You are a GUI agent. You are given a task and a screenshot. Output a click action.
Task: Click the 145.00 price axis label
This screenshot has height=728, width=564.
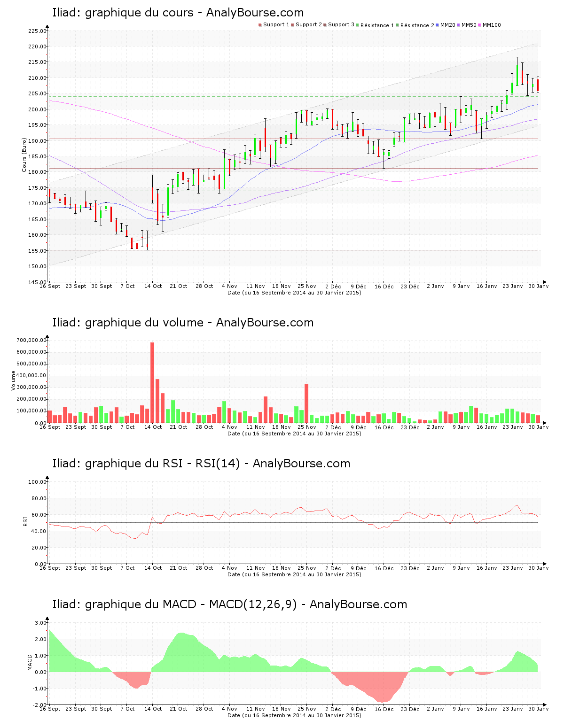tap(37, 282)
